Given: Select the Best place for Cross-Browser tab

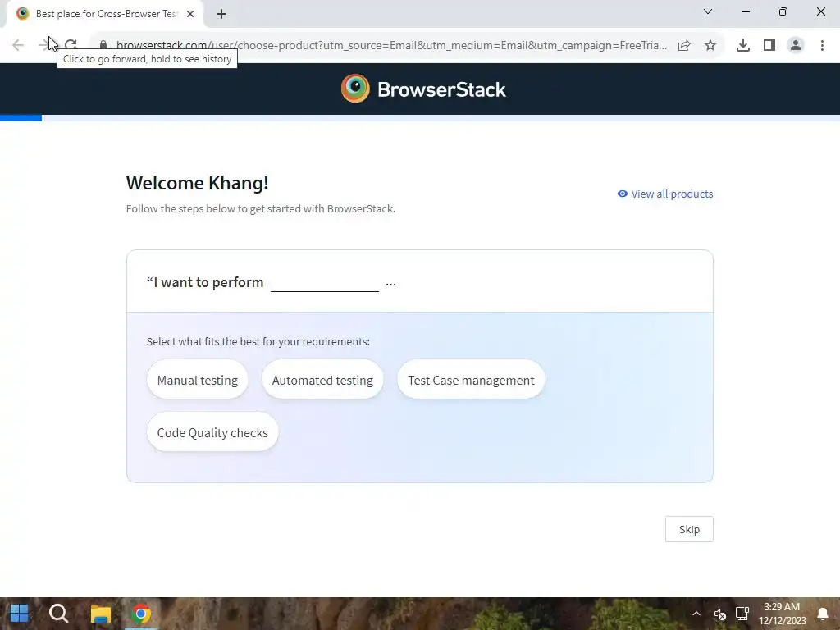Looking at the screenshot, I should (105, 15).
